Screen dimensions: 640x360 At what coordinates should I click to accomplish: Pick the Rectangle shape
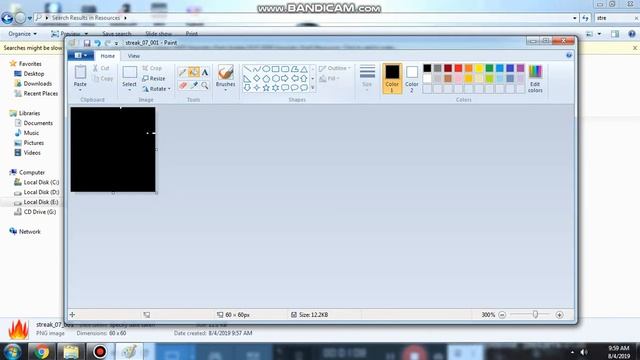(276, 69)
